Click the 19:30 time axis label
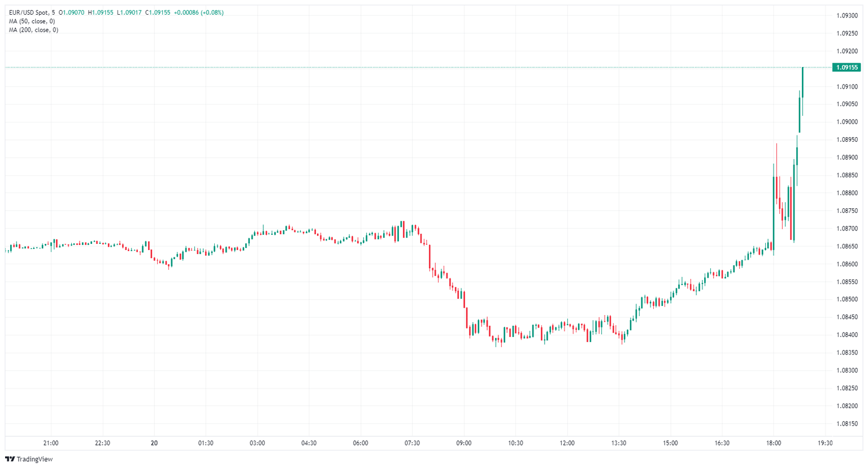 coord(825,443)
